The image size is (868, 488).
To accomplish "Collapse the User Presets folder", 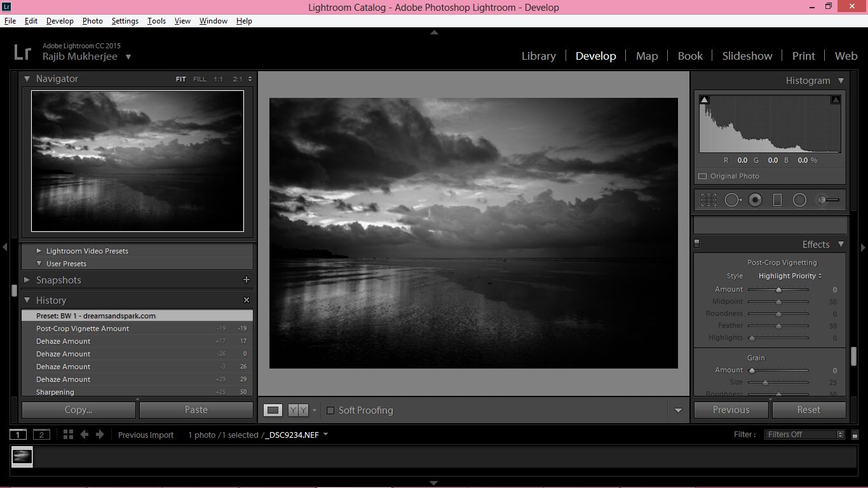I will pyautogui.click(x=39, y=264).
